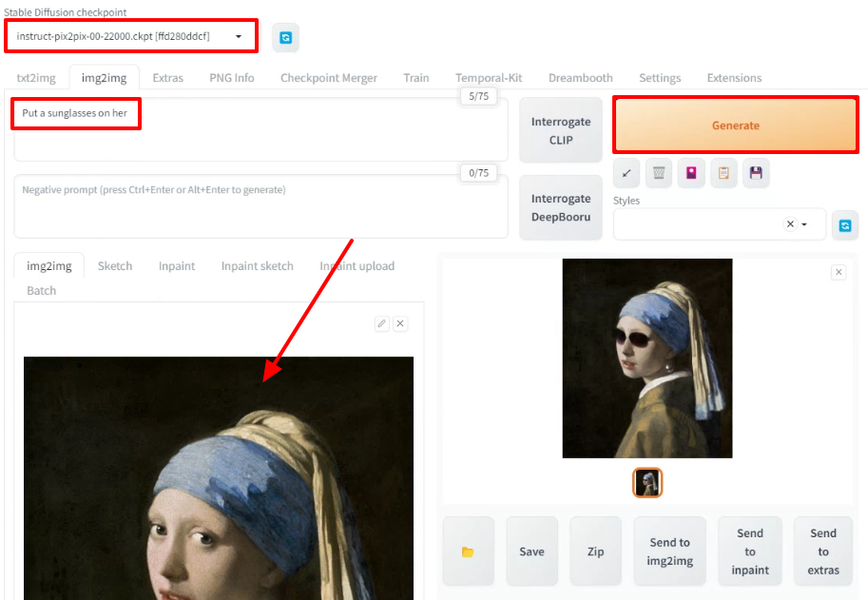Expand the Styles dropdown arrow

(804, 224)
